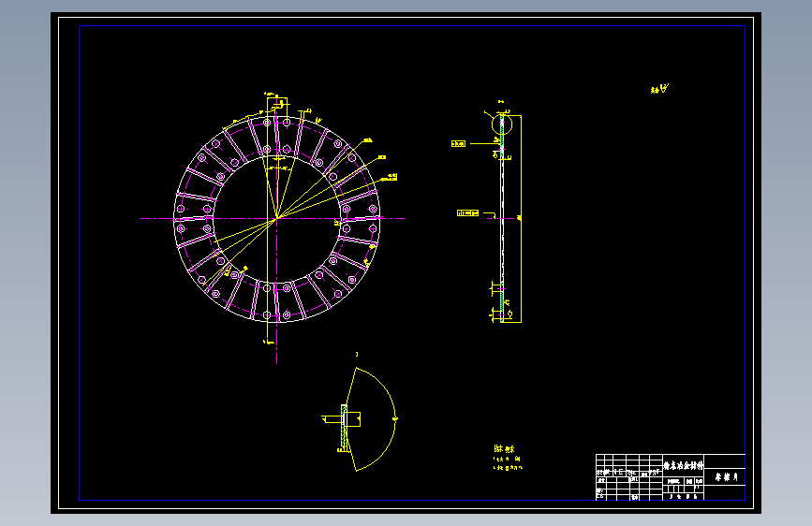The height and width of the screenshot is (526, 812).
Task: Click the right edge of the section view rectangle
Action: click(521, 218)
